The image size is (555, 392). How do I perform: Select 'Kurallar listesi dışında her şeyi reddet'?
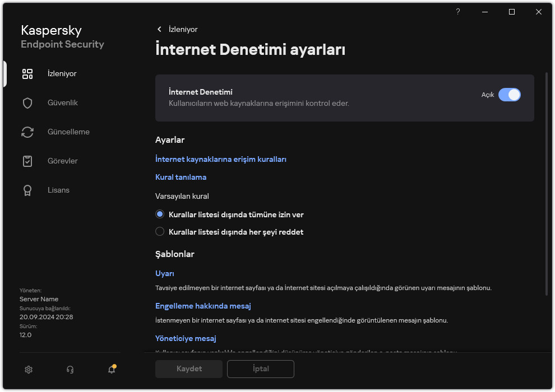pyautogui.click(x=160, y=232)
